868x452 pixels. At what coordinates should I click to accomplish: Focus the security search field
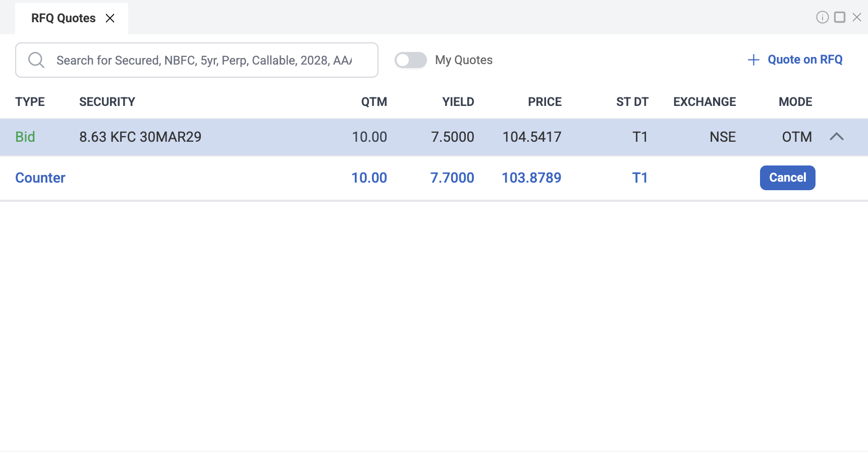coord(204,61)
